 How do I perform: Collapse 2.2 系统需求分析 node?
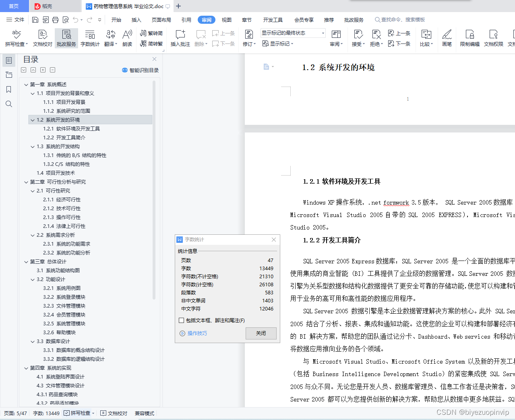[33, 235]
